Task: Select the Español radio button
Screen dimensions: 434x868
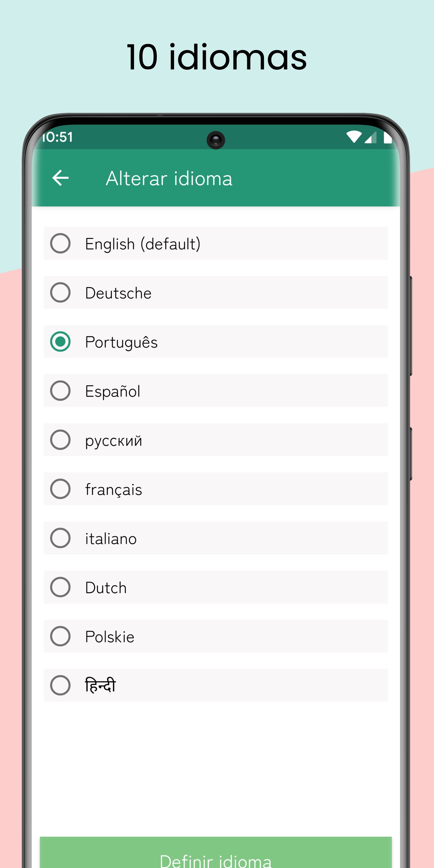Action: click(60, 391)
